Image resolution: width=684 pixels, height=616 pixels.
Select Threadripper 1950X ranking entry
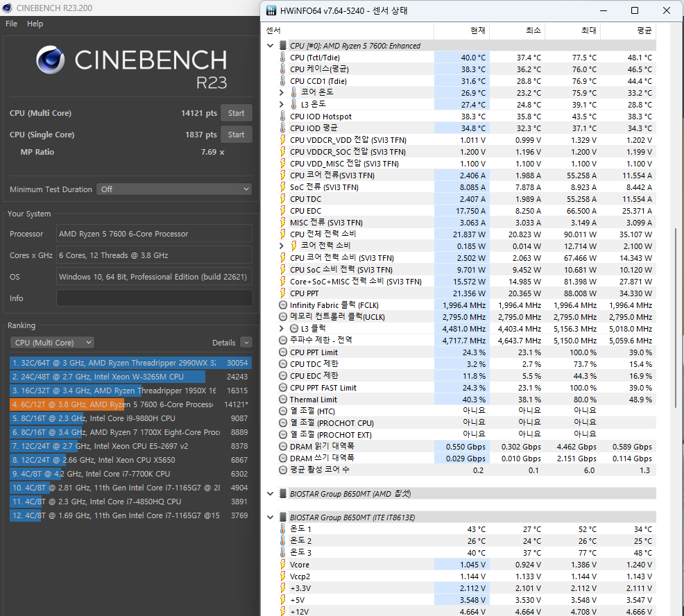coord(130,391)
